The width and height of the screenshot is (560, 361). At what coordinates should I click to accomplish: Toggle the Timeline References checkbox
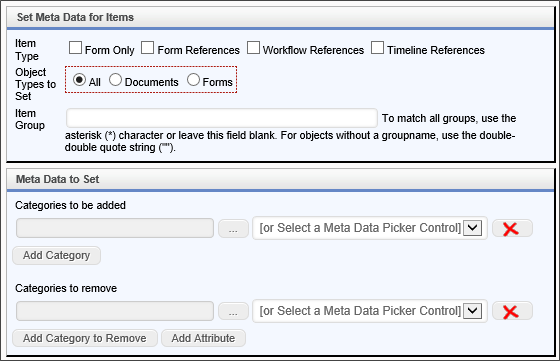(x=378, y=47)
